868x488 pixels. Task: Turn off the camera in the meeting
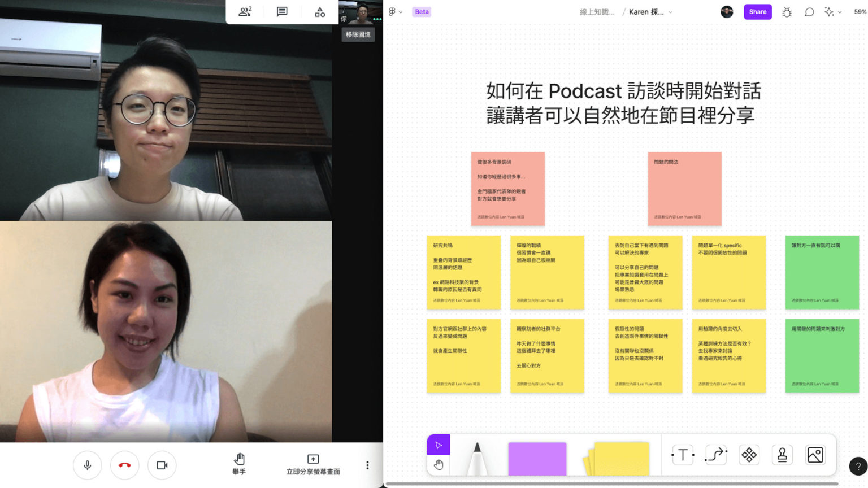(162, 465)
